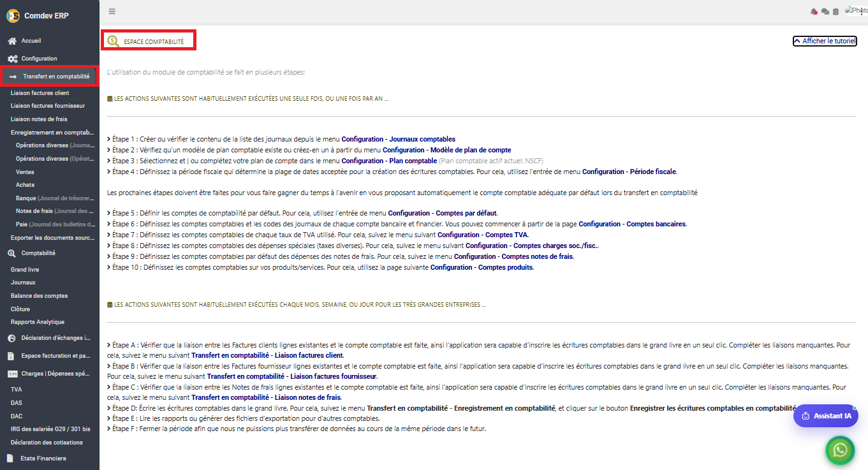Open Liaison factures fournisseur in sidebar
This screenshot has height=470, width=868.
pyautogui.click(x=48, y=106)
